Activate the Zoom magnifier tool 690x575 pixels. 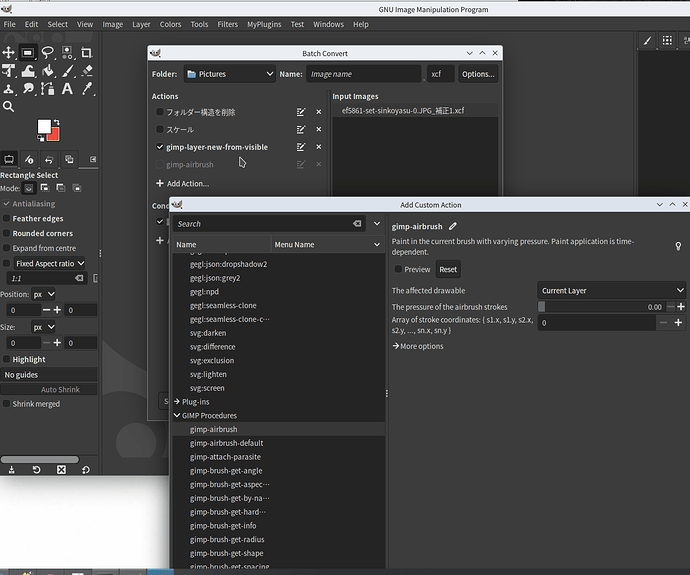coord(8,106)
